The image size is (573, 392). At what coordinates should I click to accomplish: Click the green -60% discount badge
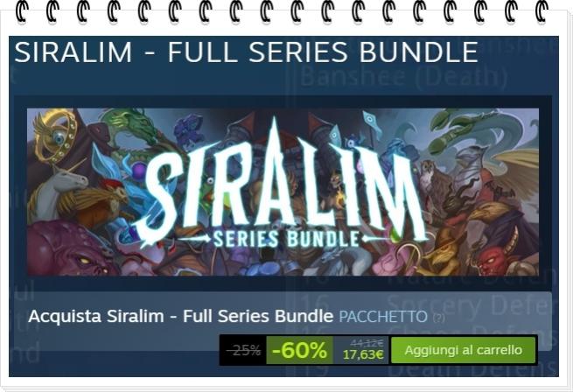300,350
